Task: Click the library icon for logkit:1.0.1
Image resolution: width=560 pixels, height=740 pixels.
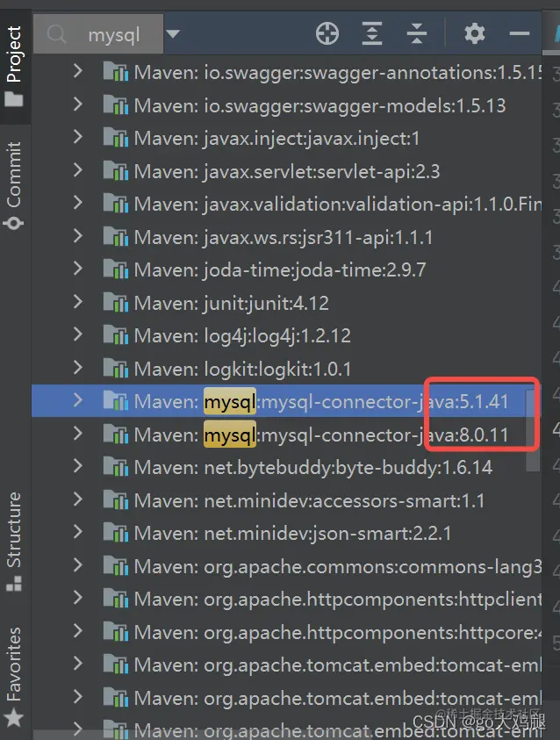Action: pyautogui.click(x=116, y=368)
